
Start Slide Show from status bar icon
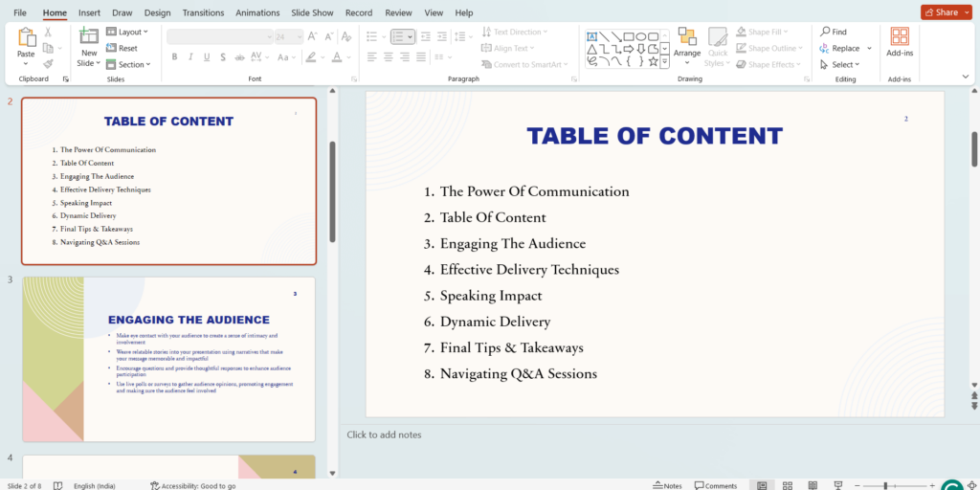(x=835, y=485)
